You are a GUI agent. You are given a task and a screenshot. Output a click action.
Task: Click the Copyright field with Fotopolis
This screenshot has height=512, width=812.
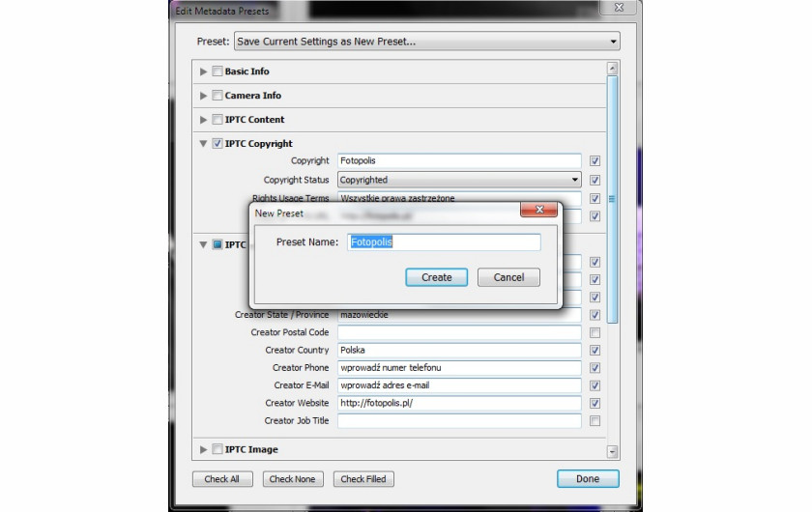tap(459, 160)
